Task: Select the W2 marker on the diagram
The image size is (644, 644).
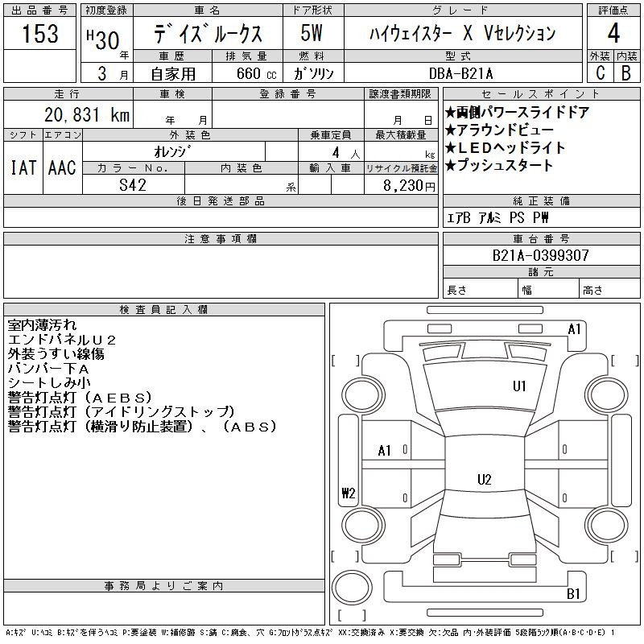Action: (348, 494)
